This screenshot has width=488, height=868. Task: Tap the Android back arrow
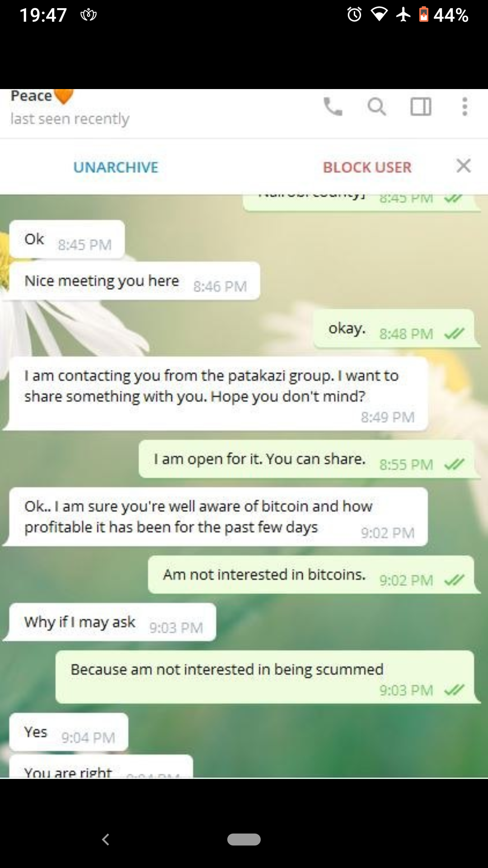[x=106, y=840]
